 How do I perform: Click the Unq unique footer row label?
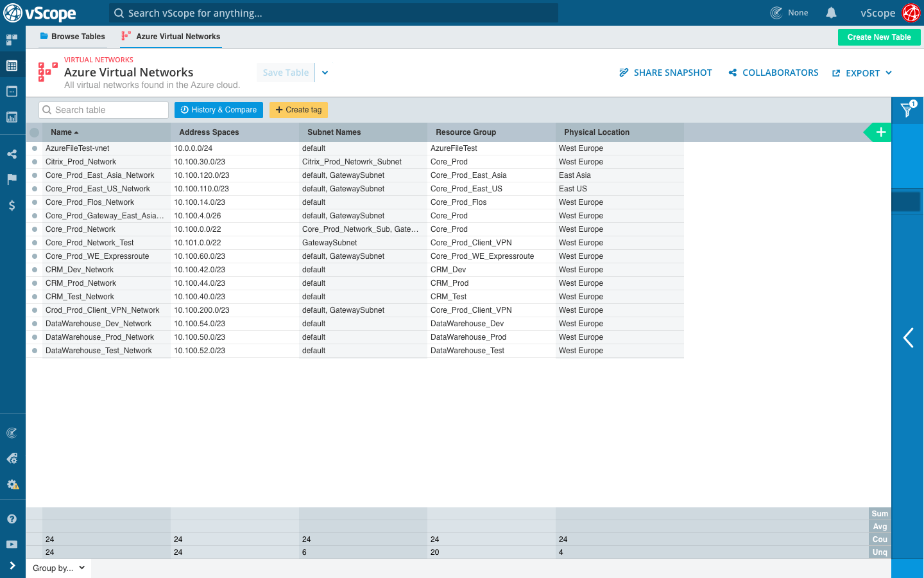coord(880,552)
